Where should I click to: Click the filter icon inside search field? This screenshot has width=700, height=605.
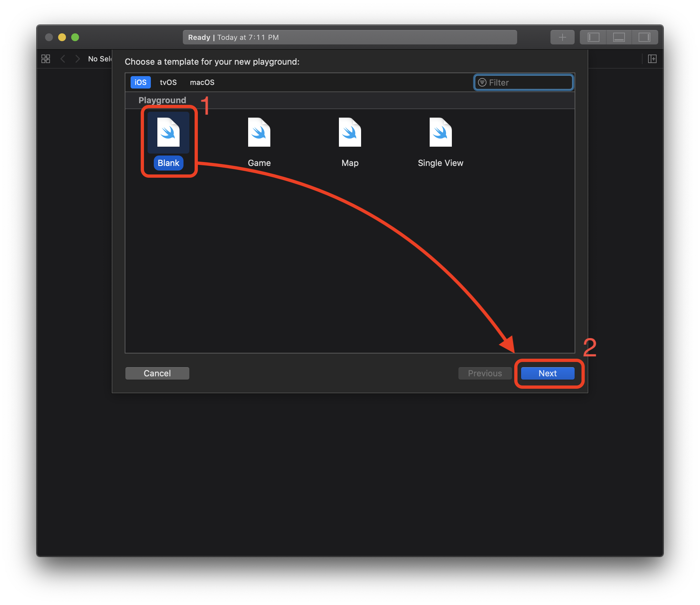point(482,82)
